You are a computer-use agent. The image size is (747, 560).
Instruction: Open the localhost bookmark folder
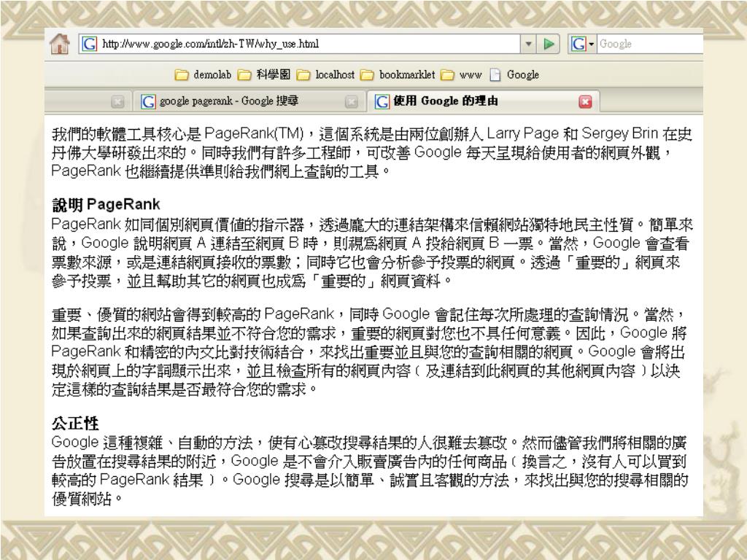click(x=325, y=75)
